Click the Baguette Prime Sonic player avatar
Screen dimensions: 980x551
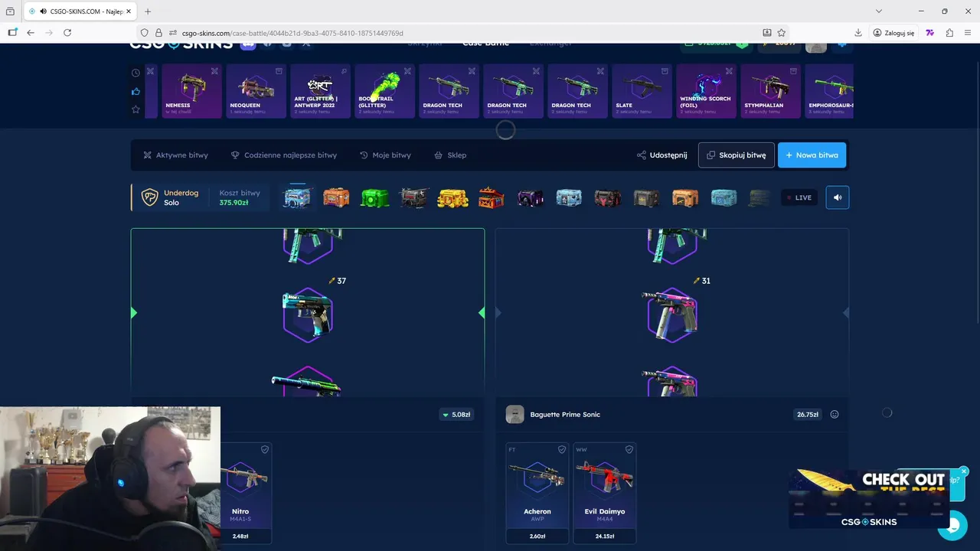515,414
